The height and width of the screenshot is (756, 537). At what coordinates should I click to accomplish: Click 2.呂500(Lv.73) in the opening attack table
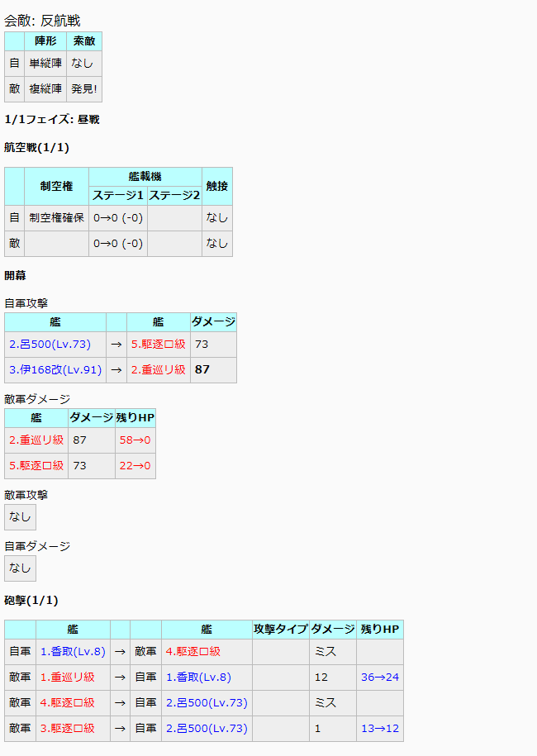click(x=50, y=345)
